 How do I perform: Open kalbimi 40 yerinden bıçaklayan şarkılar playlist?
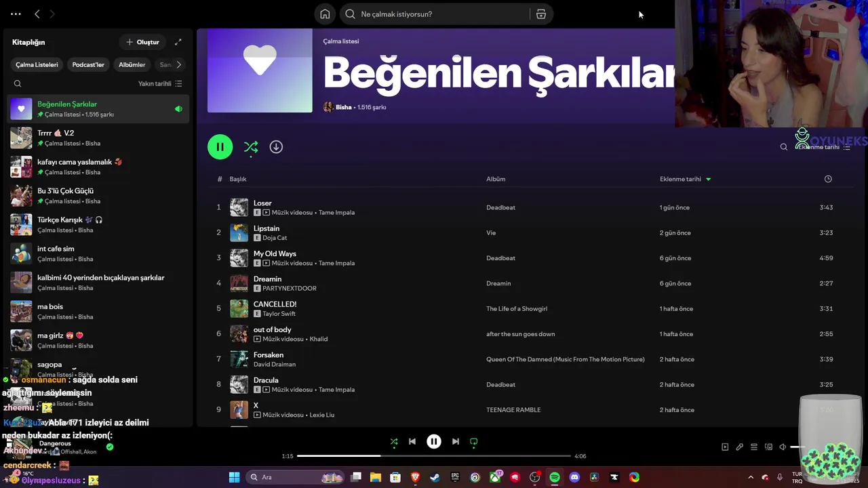coord(98,283)
